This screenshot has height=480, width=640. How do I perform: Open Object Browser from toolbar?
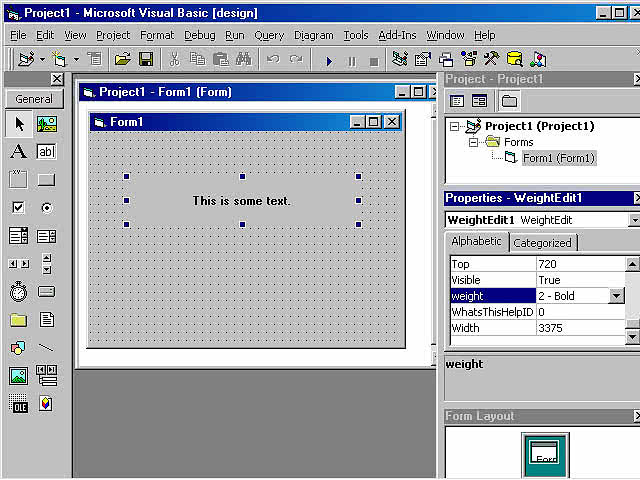click(469, 60)
